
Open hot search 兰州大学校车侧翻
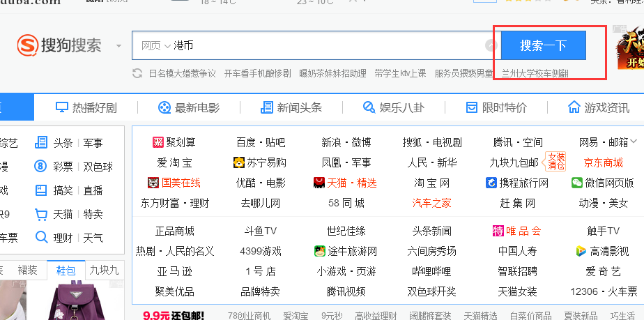pyautogui.click(x=535, y=73)
